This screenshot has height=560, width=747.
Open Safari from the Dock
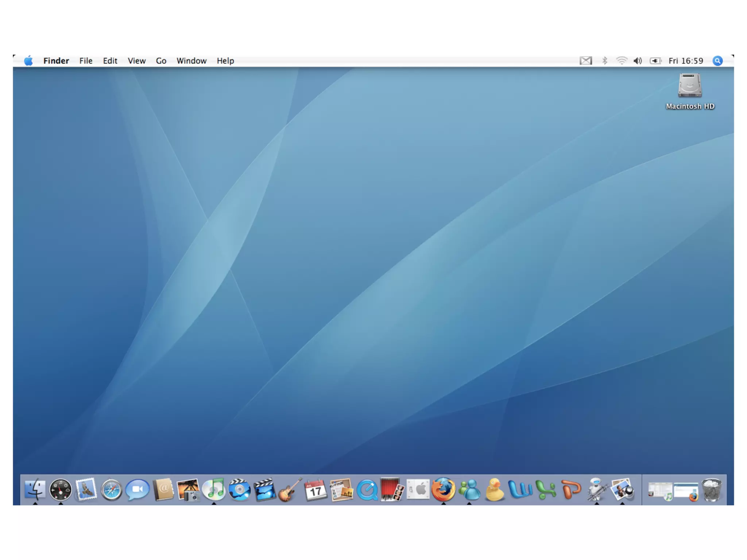[111, 490]
